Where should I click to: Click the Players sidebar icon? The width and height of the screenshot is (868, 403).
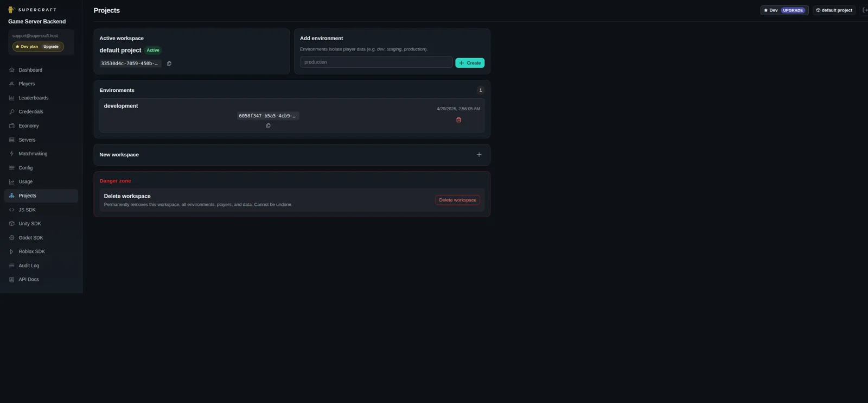click(x=11, y=84)
